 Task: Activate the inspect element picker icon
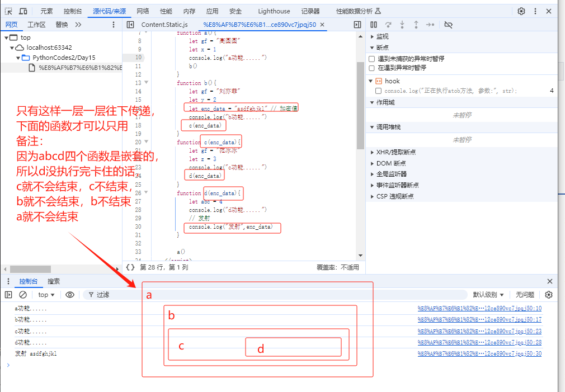pos(8,11)
